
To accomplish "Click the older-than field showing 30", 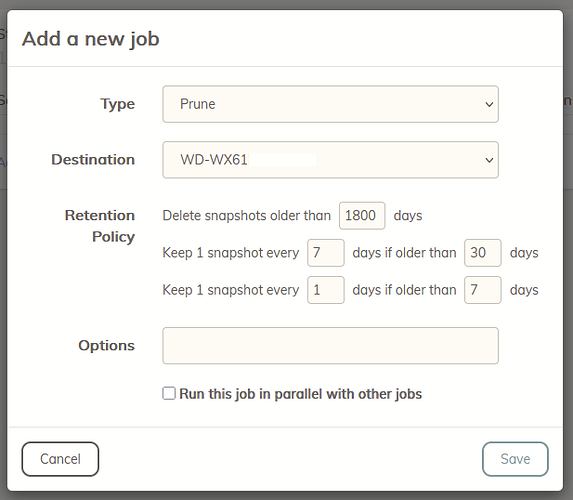I will (482, 253).
